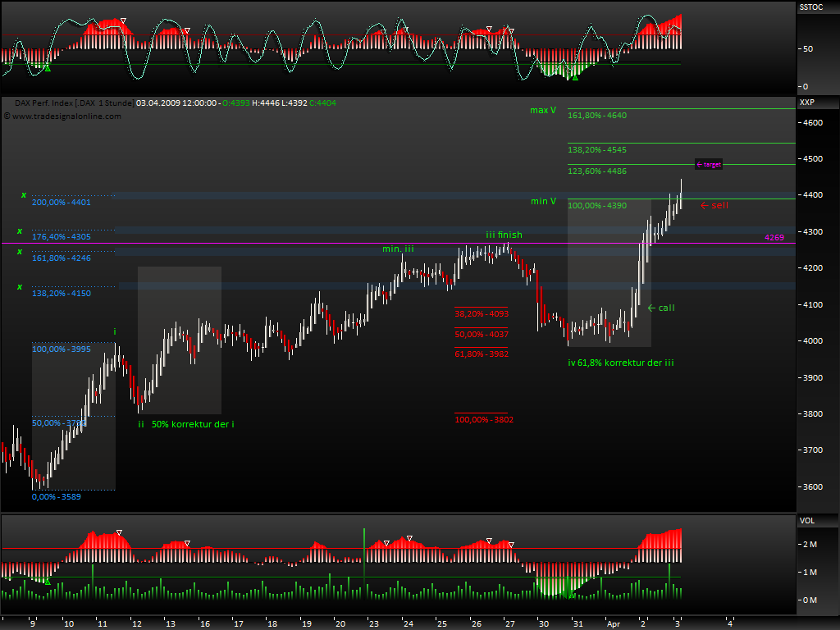This screenshot has height=630, width=840.
Task: Select the magenta target label
Action: [x=709, y=164]
